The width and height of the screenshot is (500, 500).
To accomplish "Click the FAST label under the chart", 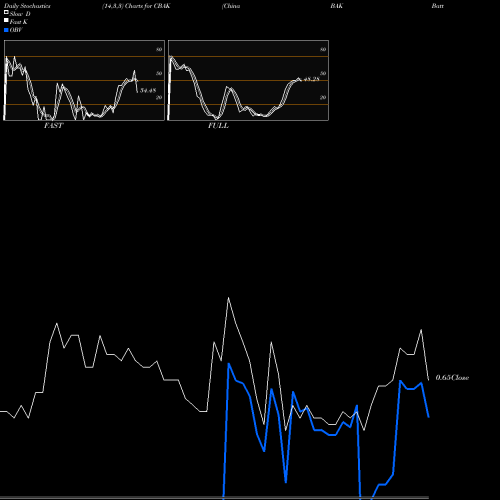I will click(x=53, y=125).
